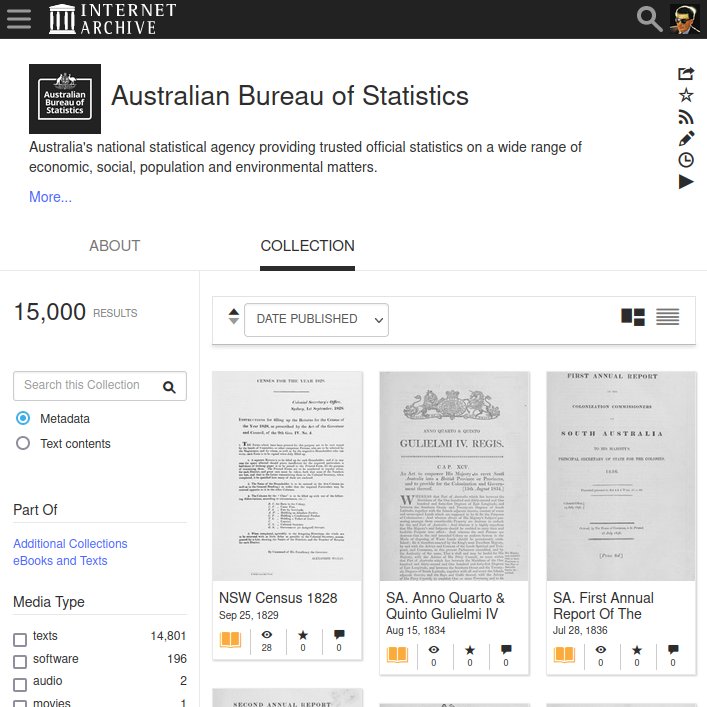Viewport: 707px width, 707px height.
Task: Click the 15,000 results count
Action: tap(50, 312)
